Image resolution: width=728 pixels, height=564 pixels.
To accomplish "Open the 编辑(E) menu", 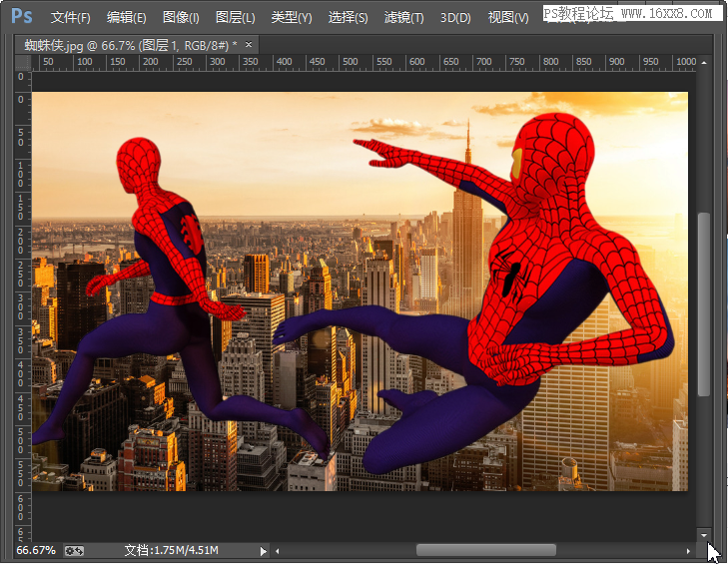I will (126, 18).
